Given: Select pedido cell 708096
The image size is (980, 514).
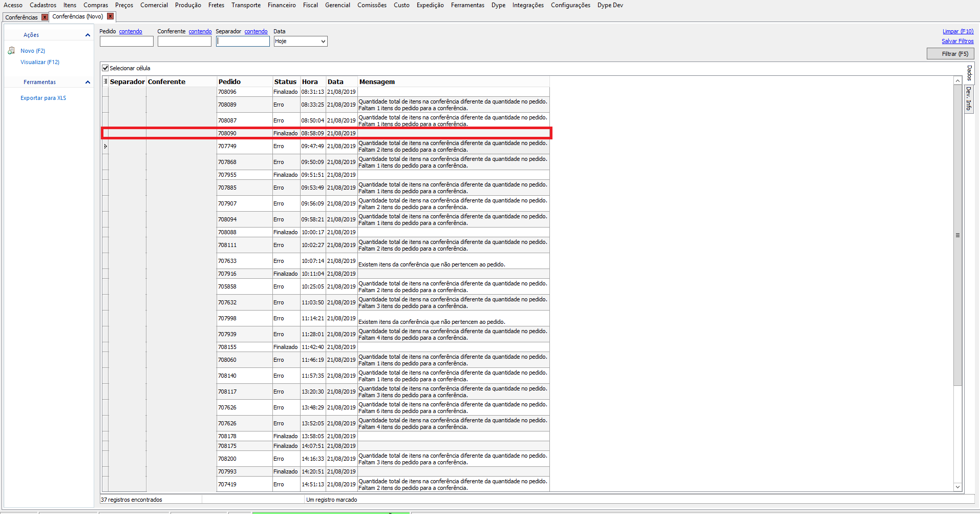Looking at the screenshot, I should click(x=244, y=92).
